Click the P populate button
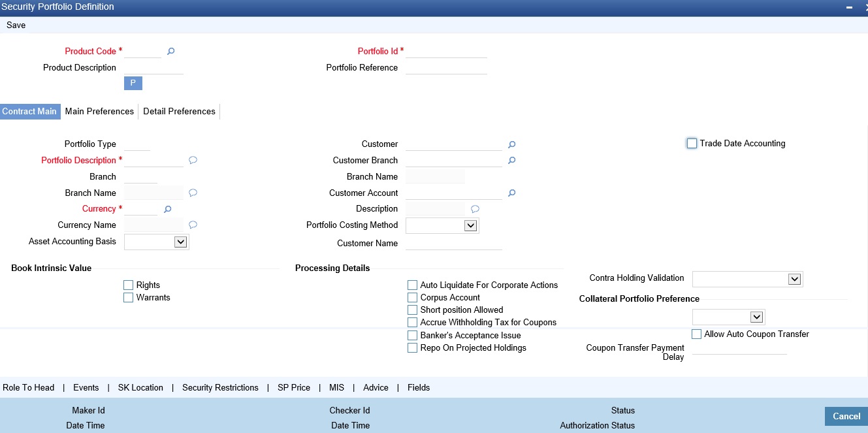 pyautogui.click(x=133, y=83)
